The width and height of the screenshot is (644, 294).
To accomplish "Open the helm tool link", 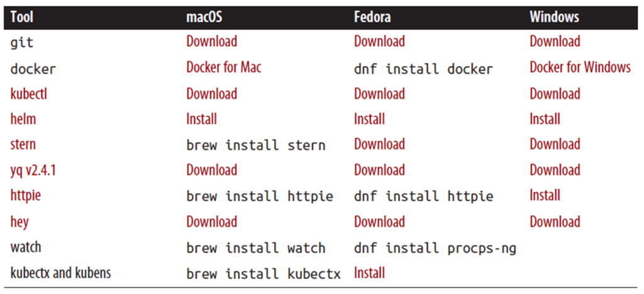I will pyautogui.click(x=23, y=119).
